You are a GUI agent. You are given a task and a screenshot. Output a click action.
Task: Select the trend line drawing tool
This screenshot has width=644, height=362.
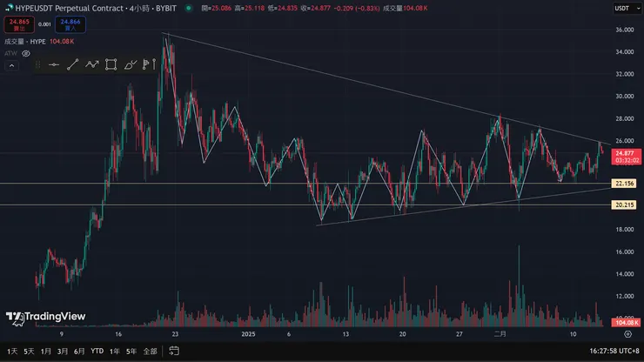[x=73, y=64]
